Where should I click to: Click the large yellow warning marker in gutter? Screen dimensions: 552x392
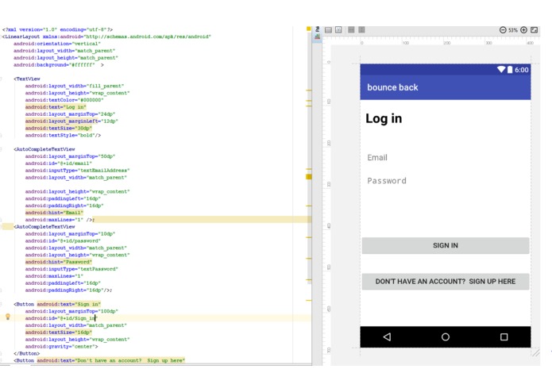click(309, 177)
